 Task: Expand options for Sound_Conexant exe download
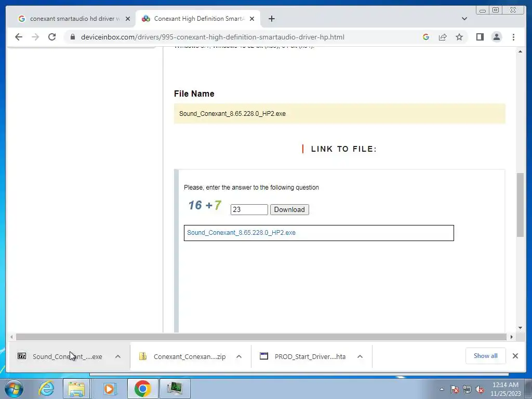118,356
